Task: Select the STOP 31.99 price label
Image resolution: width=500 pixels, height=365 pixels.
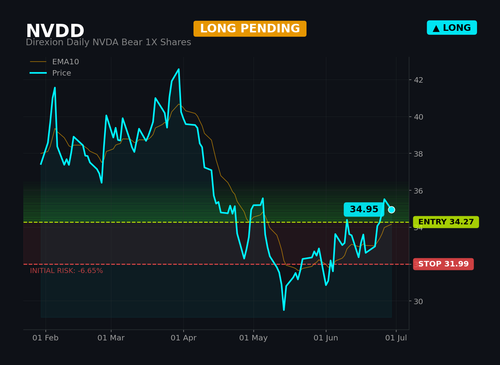Action: coord(443,264)
